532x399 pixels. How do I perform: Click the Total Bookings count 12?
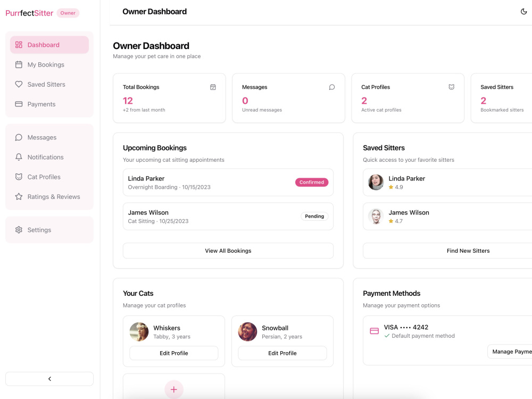(x=128, y=101)
